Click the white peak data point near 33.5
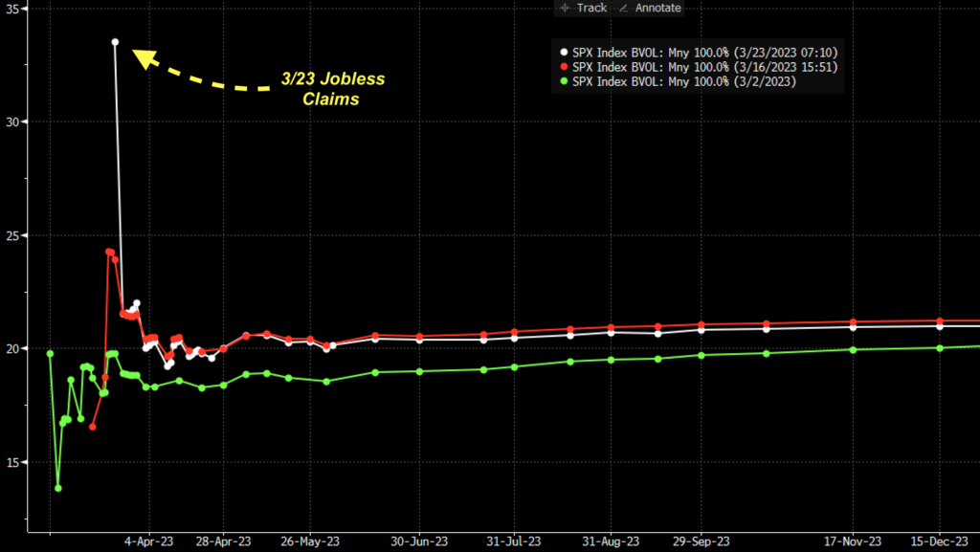Screen dimensions: 980x552 115,42
